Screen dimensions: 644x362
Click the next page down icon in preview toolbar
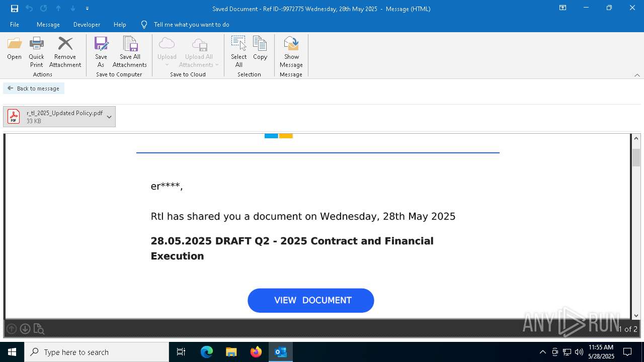click(x=25, y=329)
